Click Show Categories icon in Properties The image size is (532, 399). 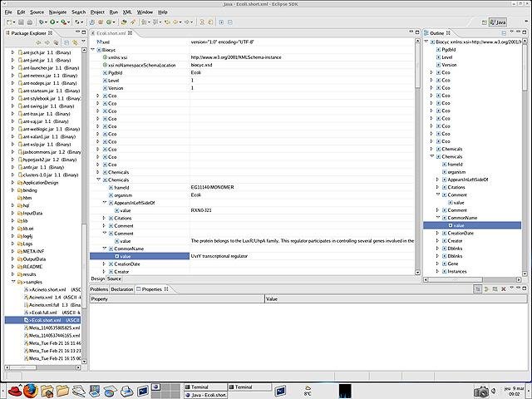[x=478, y=289]
